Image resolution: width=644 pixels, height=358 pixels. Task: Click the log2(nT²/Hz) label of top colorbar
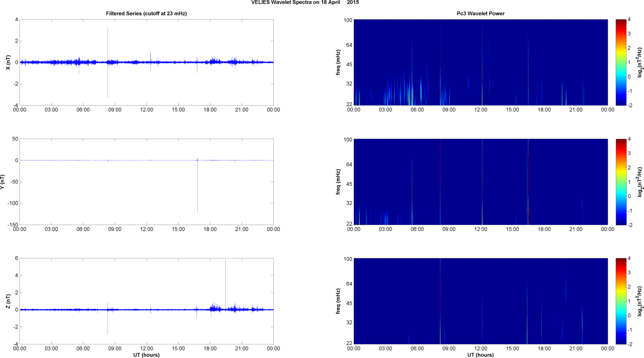[x=640, y=62]
